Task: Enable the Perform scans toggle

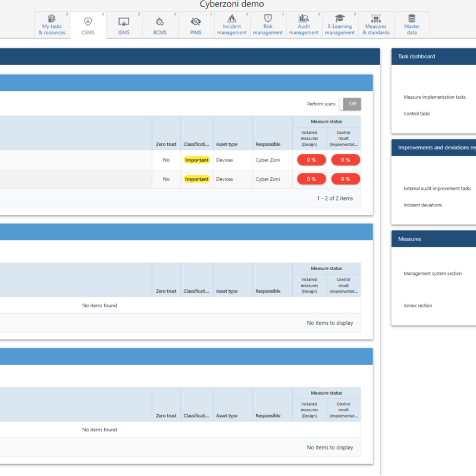Action: [x=350, y=104]
